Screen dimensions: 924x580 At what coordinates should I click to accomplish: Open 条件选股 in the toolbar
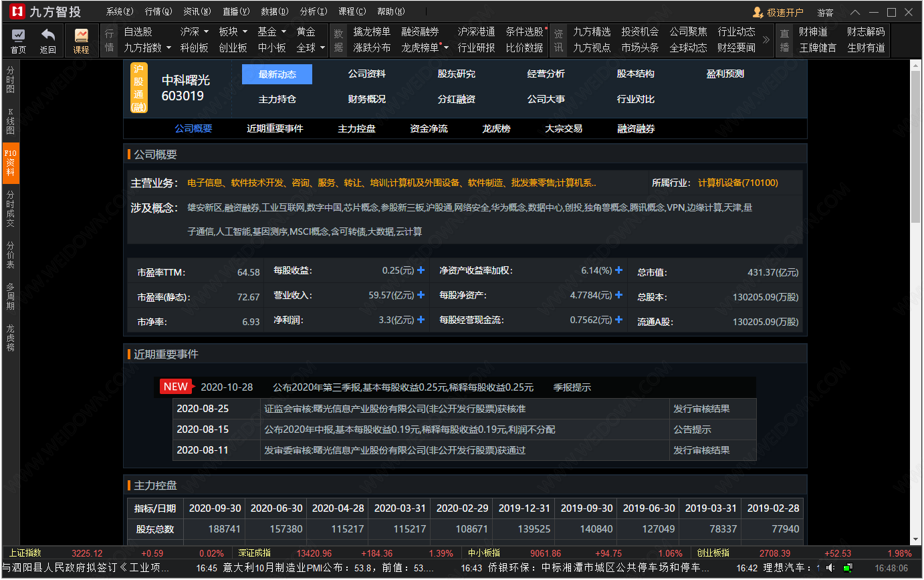[525, 31]
